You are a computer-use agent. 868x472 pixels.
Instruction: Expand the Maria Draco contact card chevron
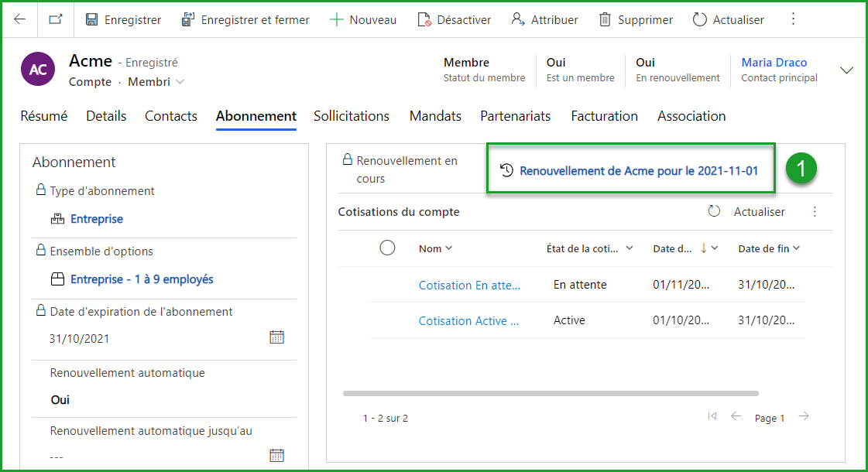[846, 70]
